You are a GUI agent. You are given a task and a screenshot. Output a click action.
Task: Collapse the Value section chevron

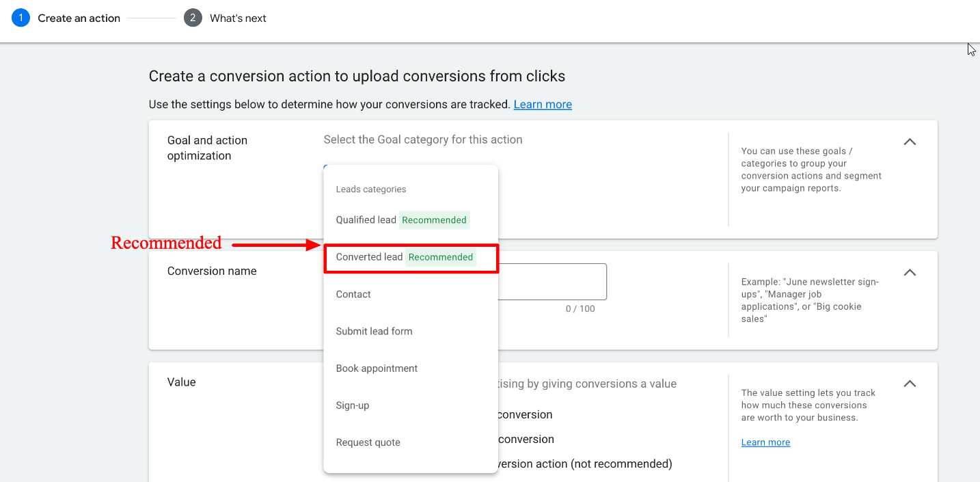click(910, 384)
